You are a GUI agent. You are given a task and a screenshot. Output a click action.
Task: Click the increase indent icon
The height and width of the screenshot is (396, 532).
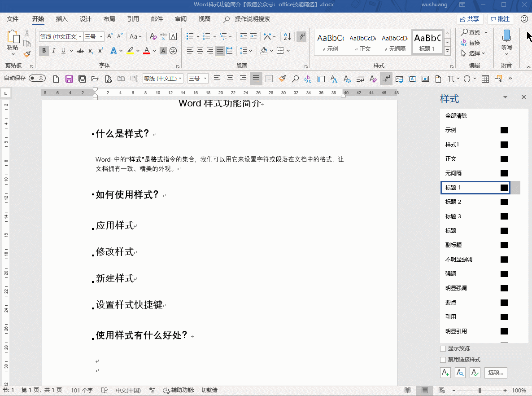[253, 36]
